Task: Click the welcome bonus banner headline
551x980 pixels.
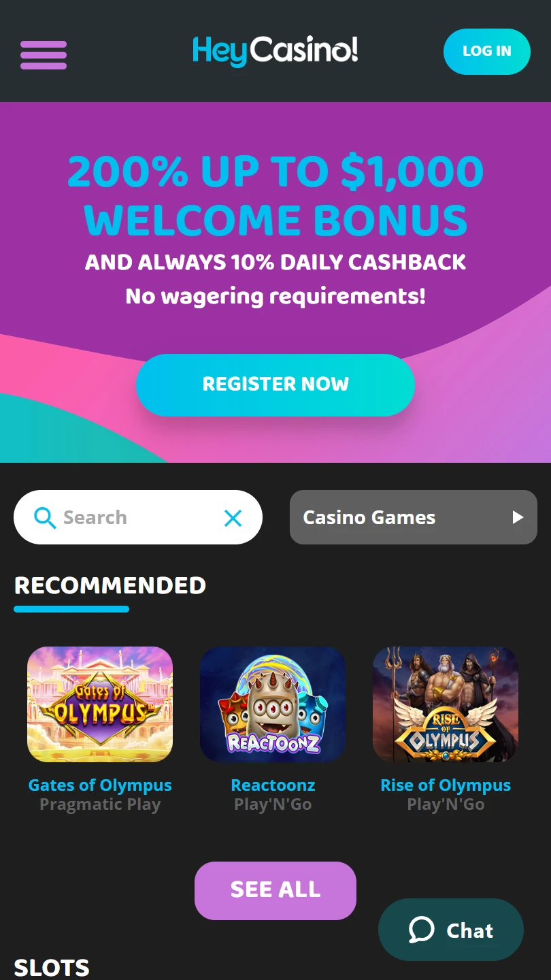Action: click(x=275, y=196)
